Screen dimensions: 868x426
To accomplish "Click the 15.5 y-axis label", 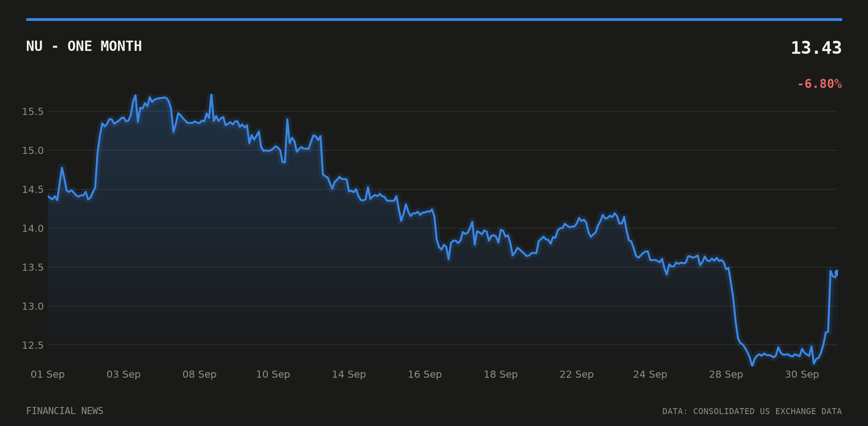I will [33, 112].
